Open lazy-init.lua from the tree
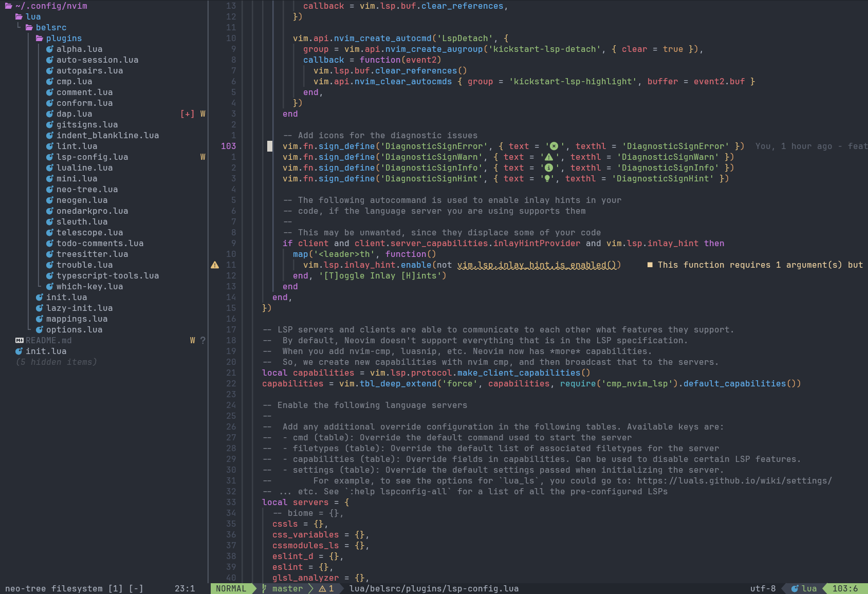 click(x=80, y=308)
